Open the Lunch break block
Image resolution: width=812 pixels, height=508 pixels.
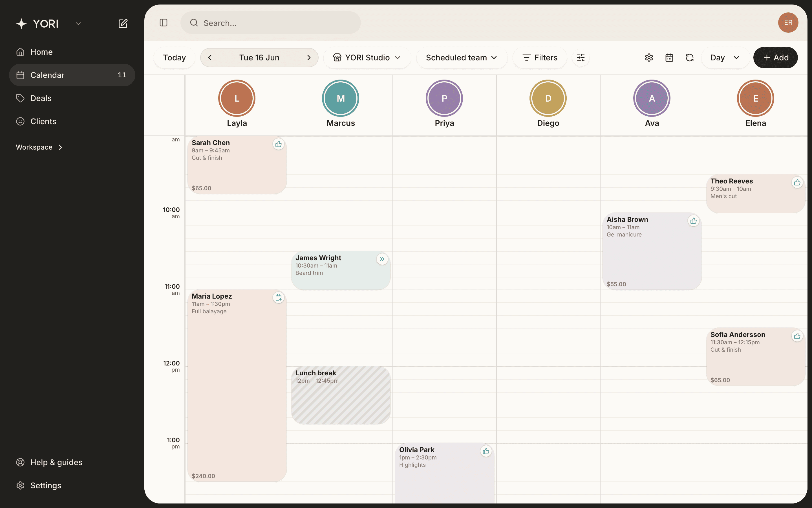(x=341, y=395)
